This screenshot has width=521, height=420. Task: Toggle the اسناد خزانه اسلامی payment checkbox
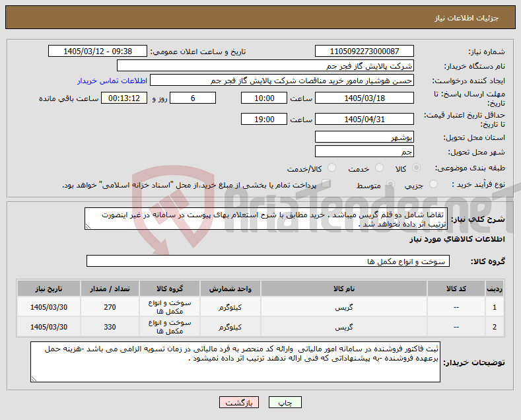point(326,184)
